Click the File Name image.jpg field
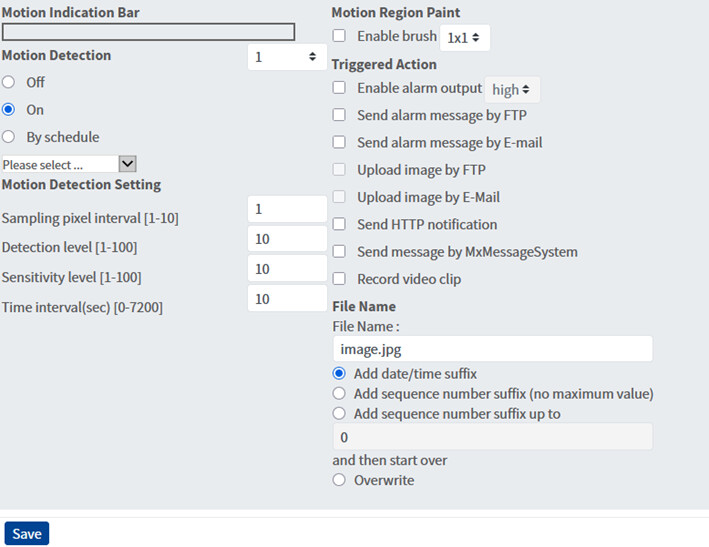 [x=492, y=349]
